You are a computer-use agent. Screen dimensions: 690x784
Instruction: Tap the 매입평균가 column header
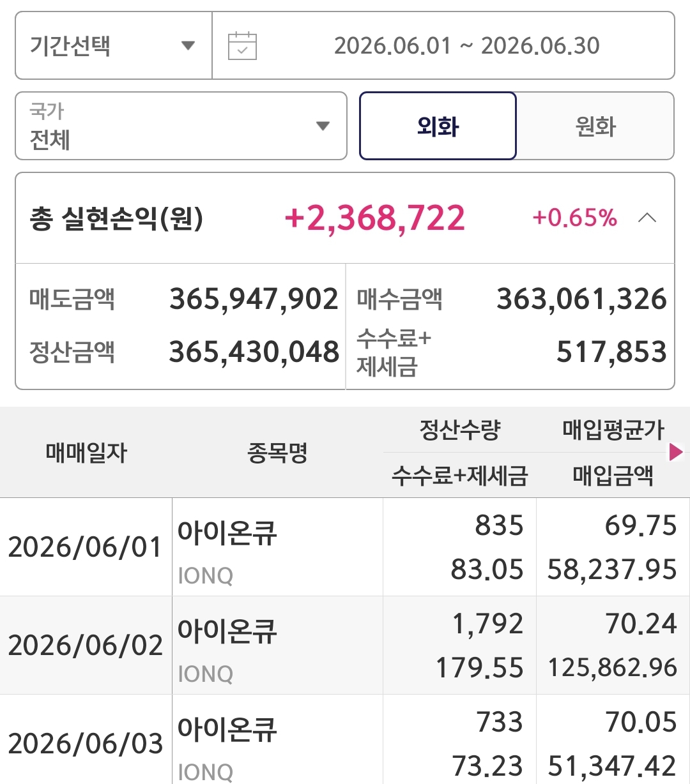(613, 430)
